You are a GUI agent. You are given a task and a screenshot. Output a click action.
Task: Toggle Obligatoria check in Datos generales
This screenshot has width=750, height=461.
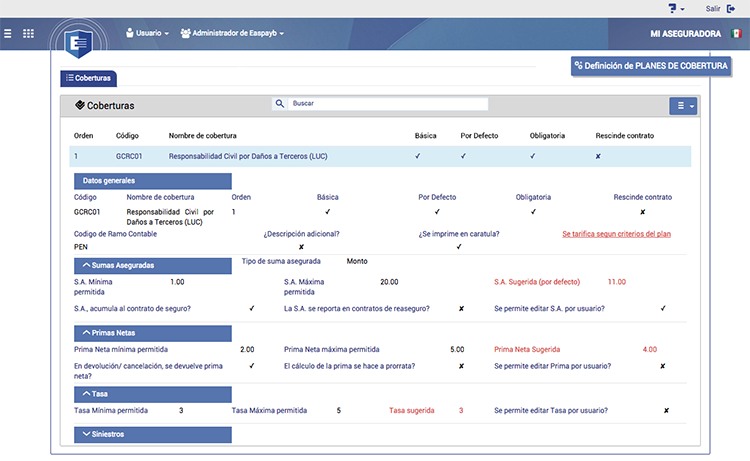click(x=533, y=211)
